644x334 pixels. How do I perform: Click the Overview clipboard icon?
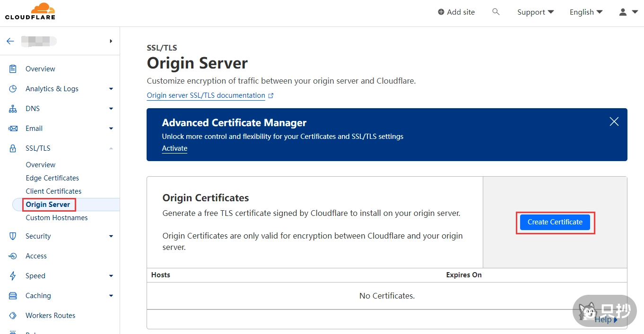[13, 69]
